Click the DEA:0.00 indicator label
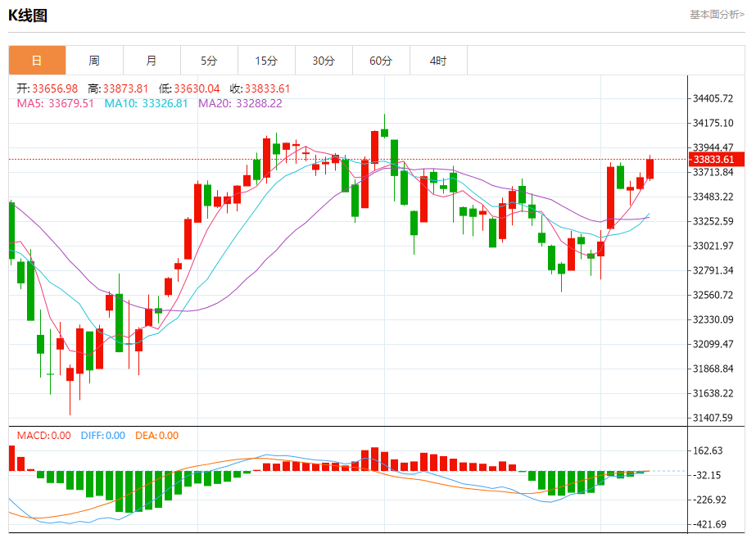The height and width of the screenshot is (534, 756). pos(157,436)
